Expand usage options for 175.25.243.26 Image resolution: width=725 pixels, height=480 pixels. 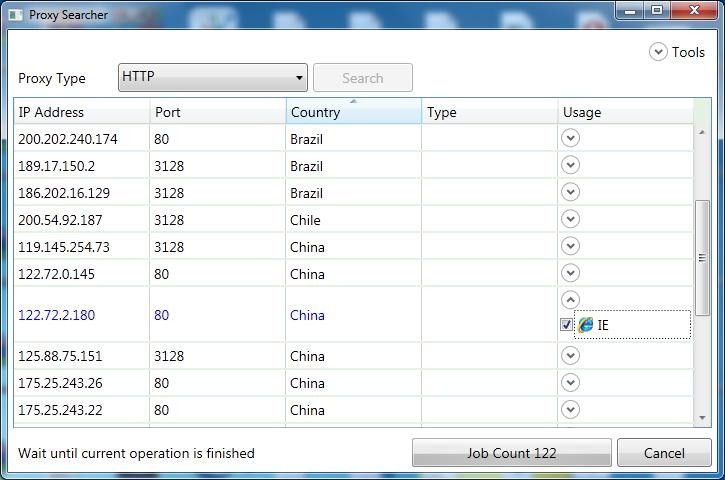(x=571, y=382)
